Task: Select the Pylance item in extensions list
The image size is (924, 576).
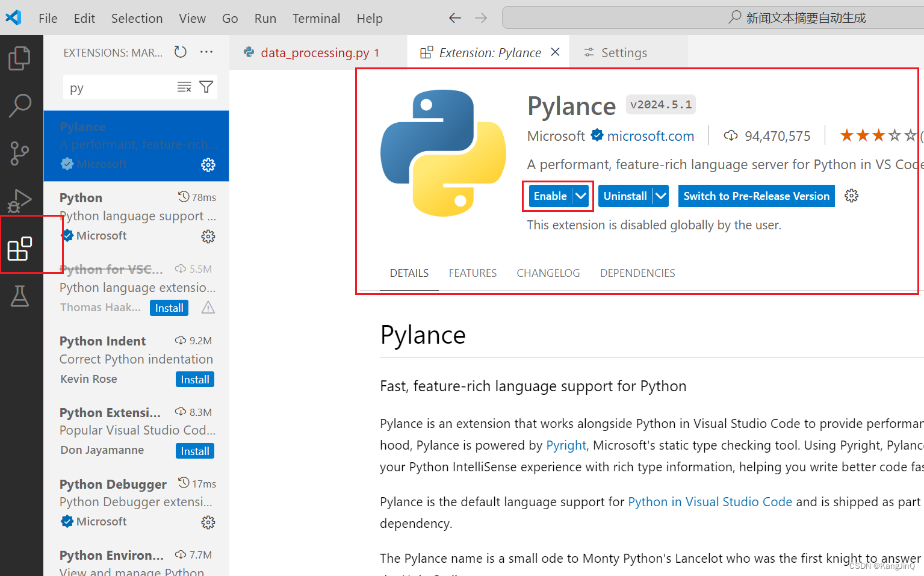Action: [x=136, y=146]
